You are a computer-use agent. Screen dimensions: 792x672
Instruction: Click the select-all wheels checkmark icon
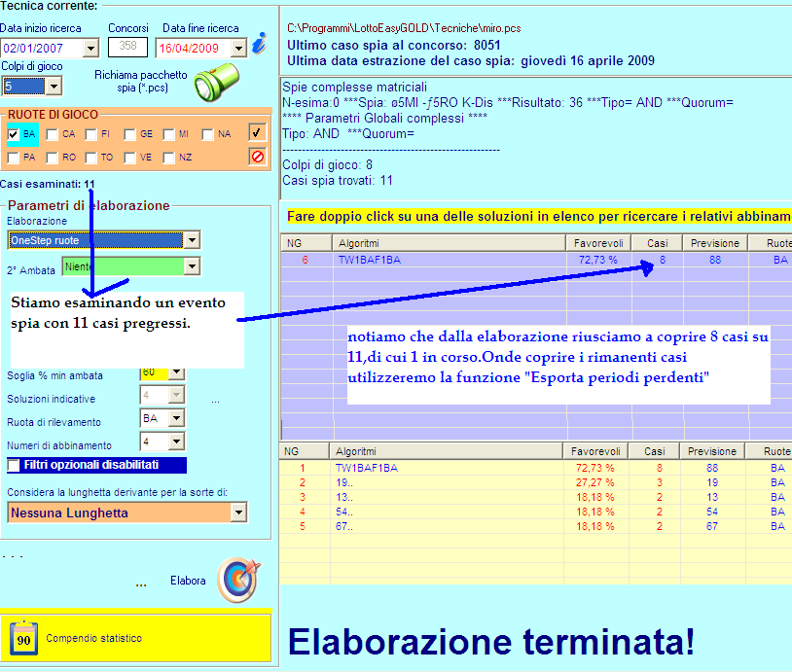tap(257, 132)
